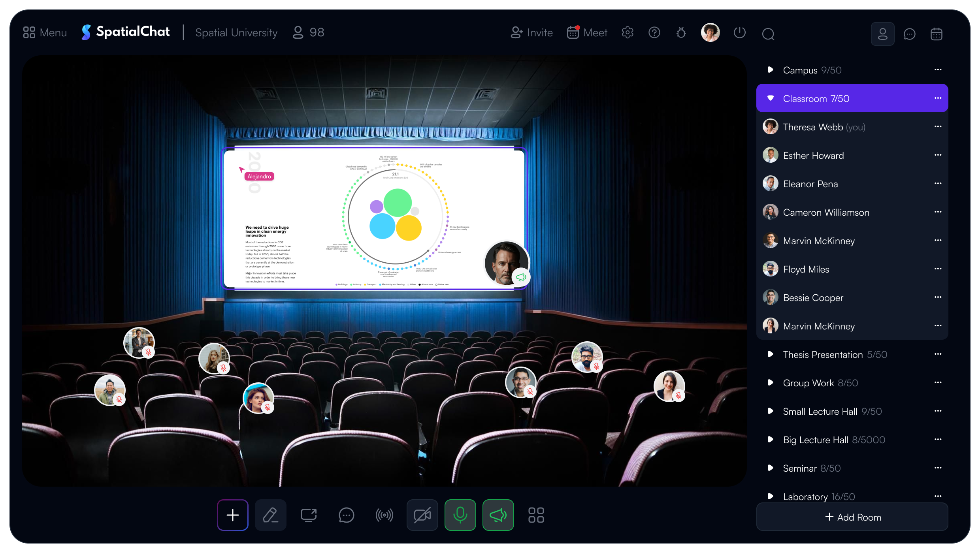
Task: Click the bug report icon
Action: coord(681,32)
